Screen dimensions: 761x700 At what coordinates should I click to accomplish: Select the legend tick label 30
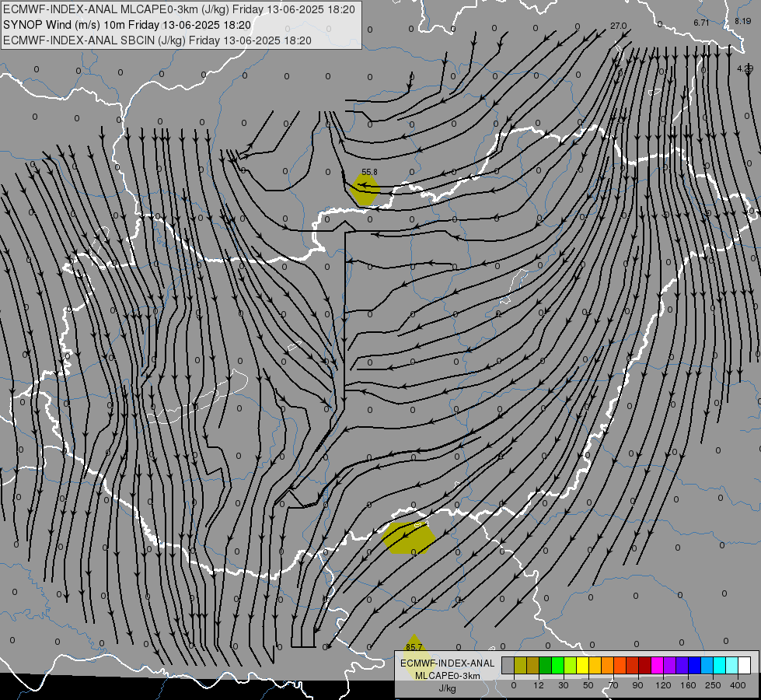coord(564,685)
